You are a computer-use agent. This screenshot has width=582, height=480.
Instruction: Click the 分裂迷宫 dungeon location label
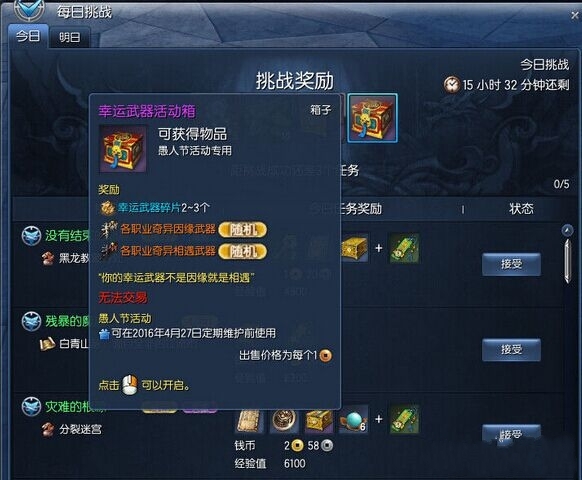[80, 430]
